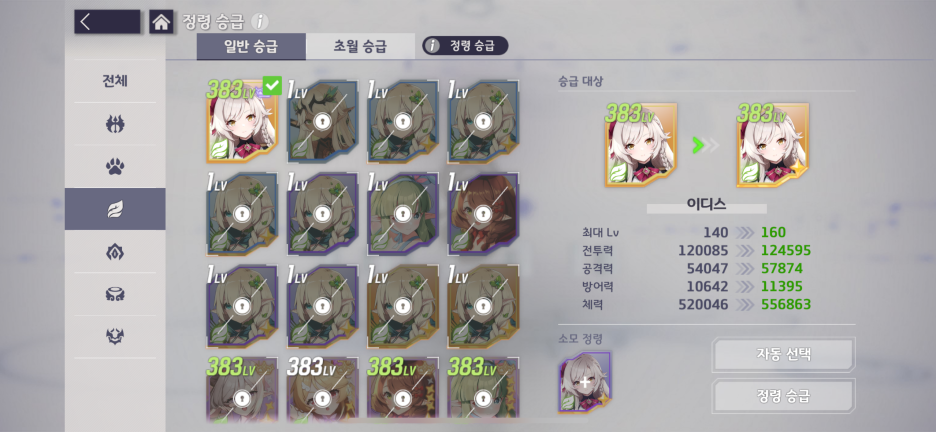
Task: Switch to 초월 승급 tab
Action: (x=360, y=47)
